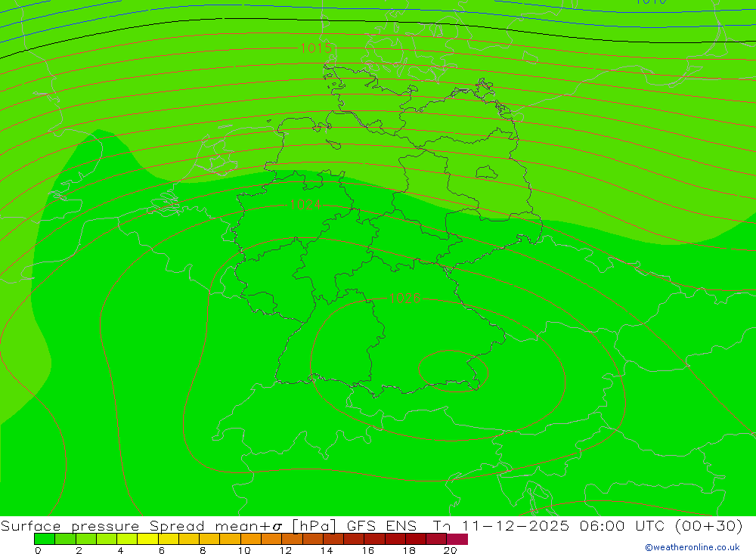
Task: Click the legend scale value '20'
Action: pos(451,550)
